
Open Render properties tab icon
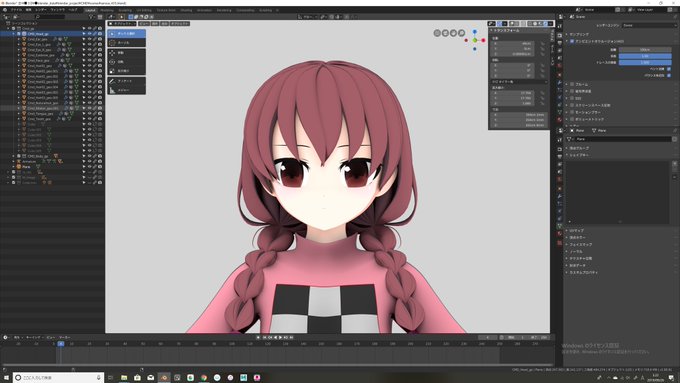tap(560, 35)
